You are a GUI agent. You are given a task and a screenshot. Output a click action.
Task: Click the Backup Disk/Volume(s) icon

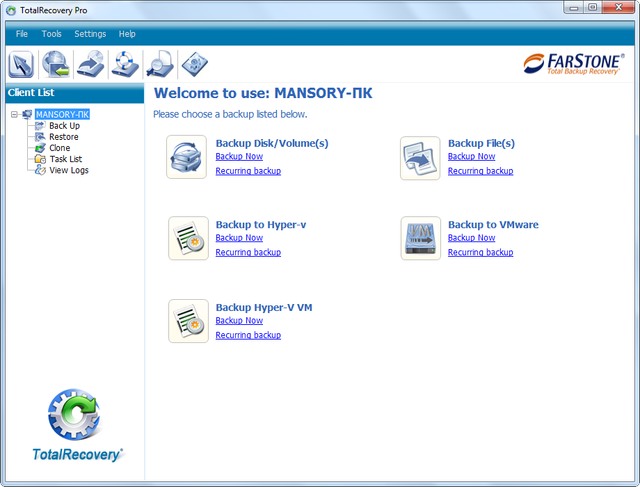pyautogui.click(x=187, y=157)
